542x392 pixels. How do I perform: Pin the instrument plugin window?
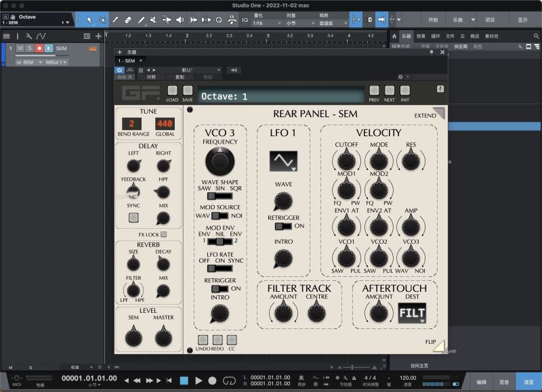click(432, 52)
